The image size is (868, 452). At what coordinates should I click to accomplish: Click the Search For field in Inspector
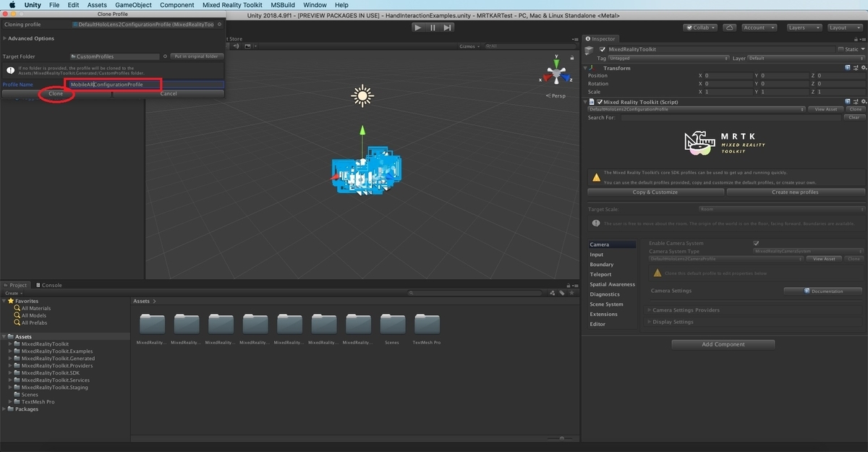tap(733, 117)
